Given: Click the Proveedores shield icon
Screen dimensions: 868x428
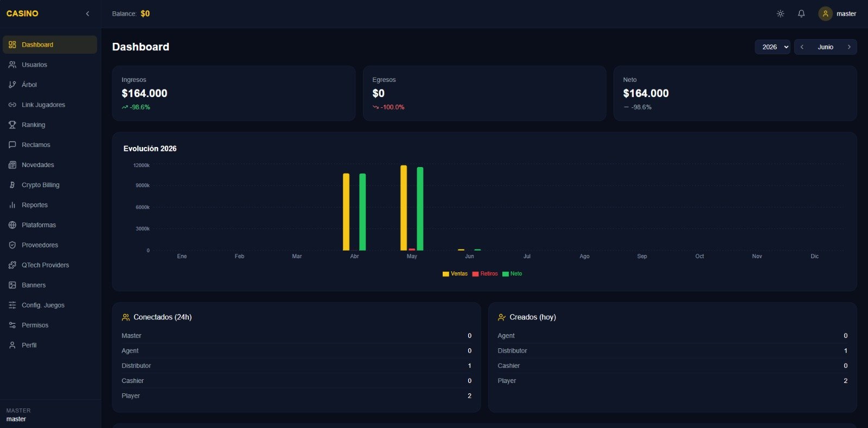Looking at the screenshot, I should pyautogui.click(x=12, y=245).
